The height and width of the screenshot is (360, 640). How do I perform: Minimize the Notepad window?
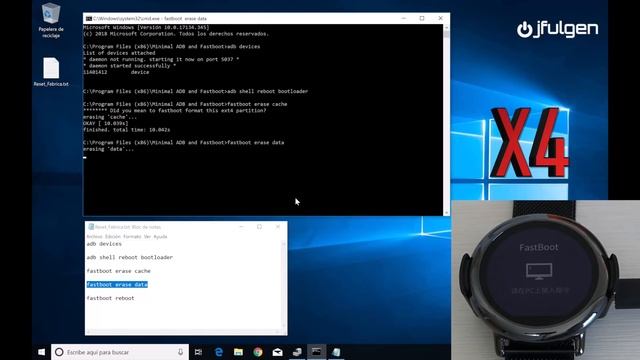point(241,227)
